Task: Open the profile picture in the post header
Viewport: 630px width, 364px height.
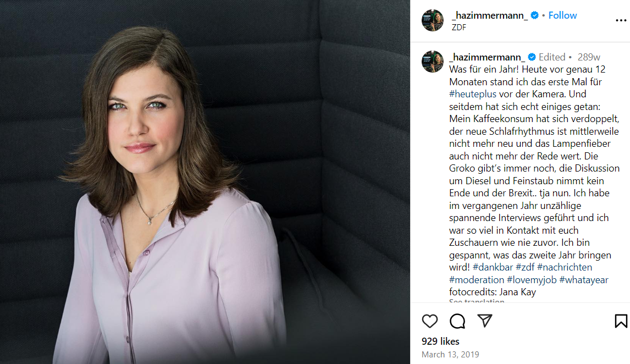Action: click(432, 20)
